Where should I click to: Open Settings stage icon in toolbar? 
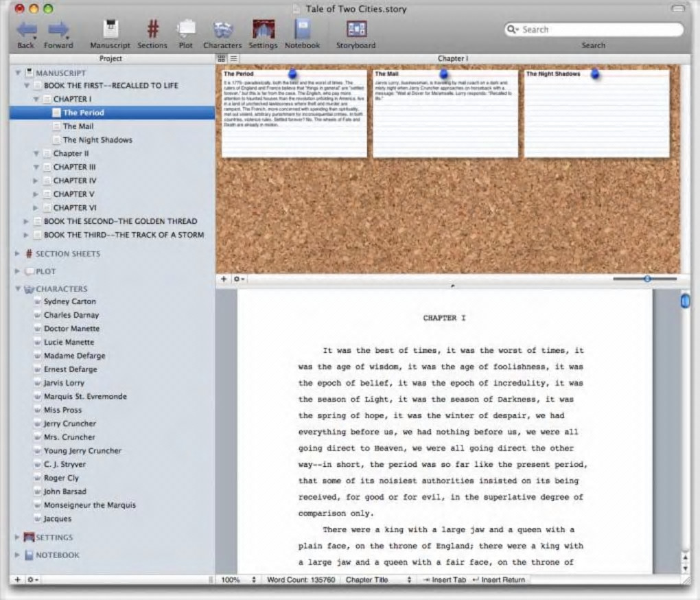click(263, 30)
